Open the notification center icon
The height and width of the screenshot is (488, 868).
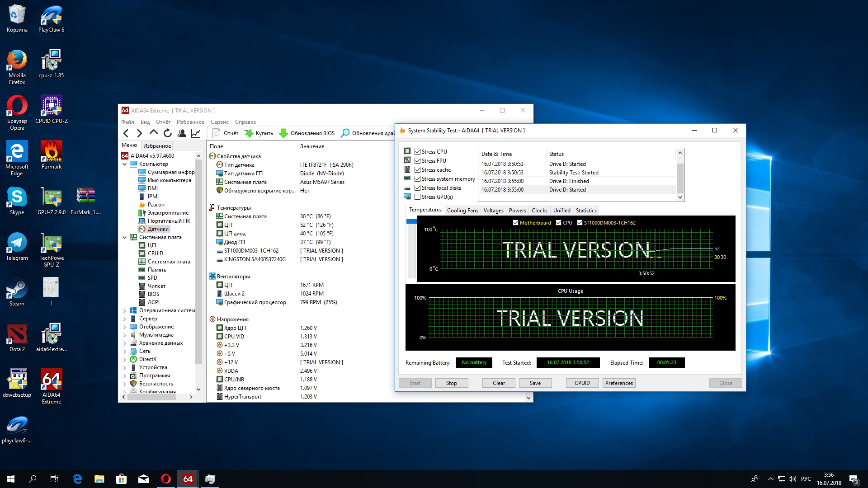[854, 479]
